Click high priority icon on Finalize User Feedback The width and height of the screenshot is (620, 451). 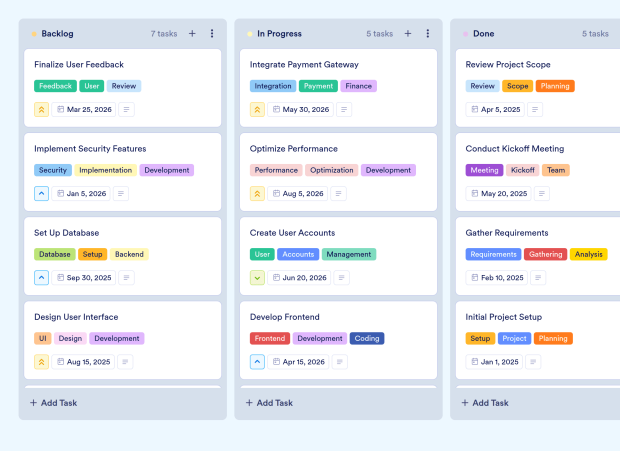42,109
